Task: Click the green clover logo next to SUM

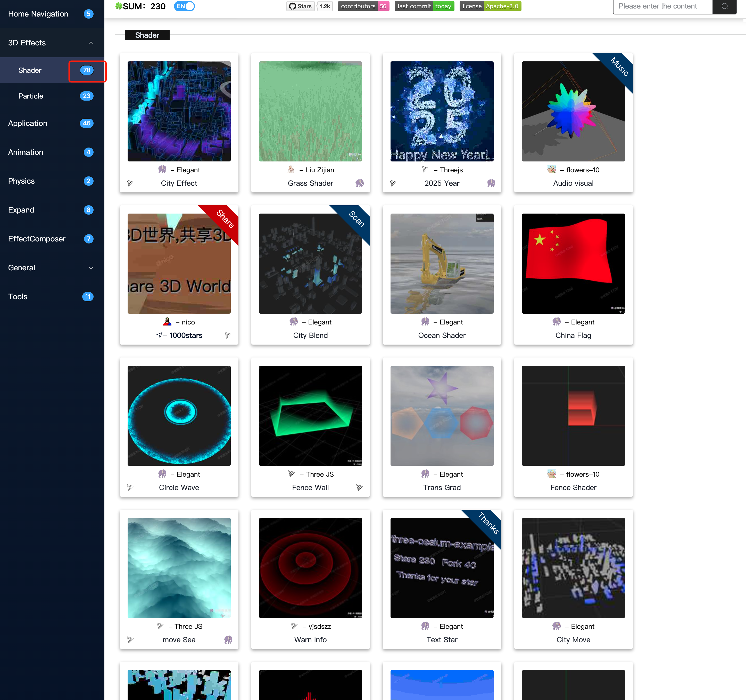Action: (x=119, y=6)
